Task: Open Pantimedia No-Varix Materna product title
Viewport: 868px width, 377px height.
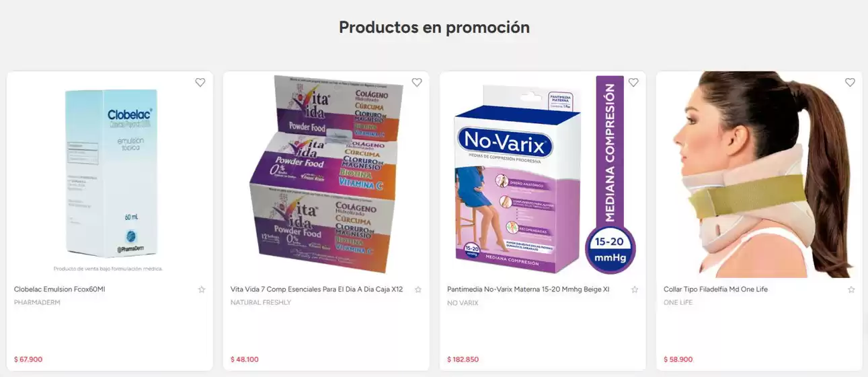Action: click(x=528, y=289)
